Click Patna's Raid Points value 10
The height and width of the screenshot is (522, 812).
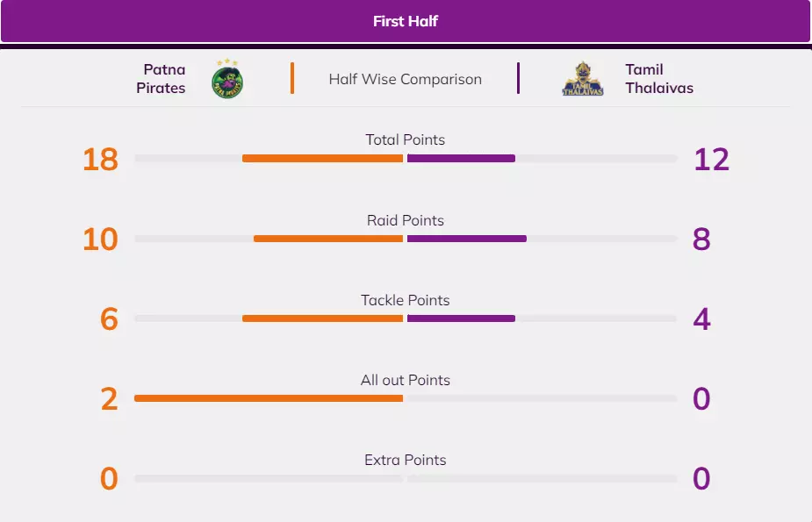(100, 240)
